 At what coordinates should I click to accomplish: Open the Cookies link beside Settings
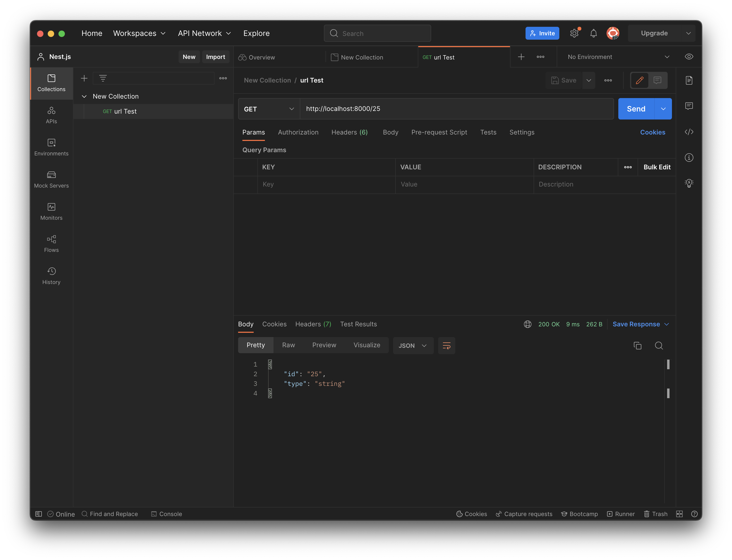coord(652,132)
